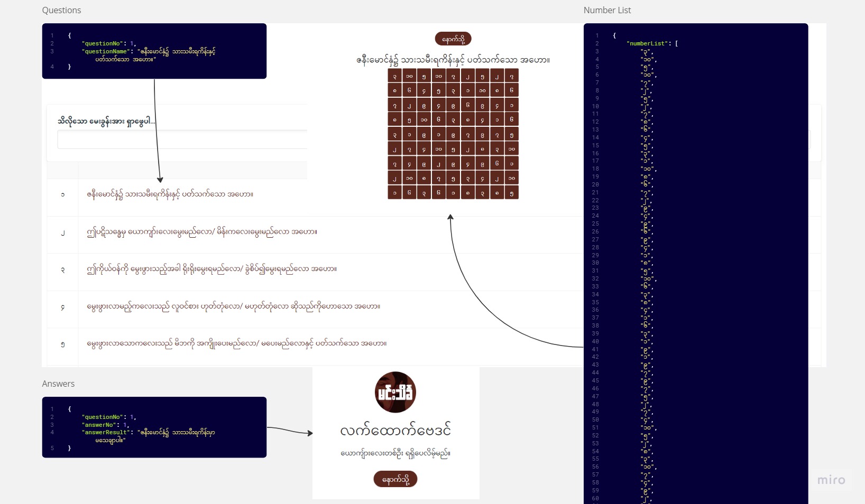Viewport: 865px width, 504px height.
Task: Select the bottom-right number tile in the grid
Action: pyautogui.click(x=511, y=193)
